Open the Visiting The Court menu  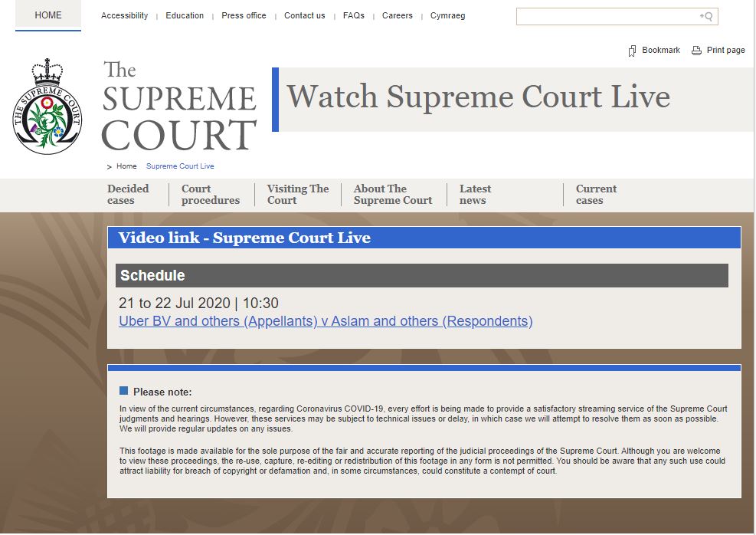point(298,195)
